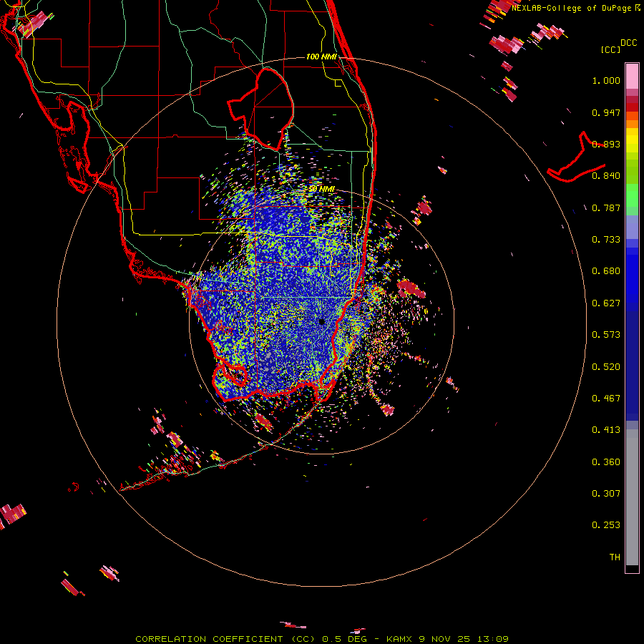Click the 100 NMI range ring label
Screen dimensions: 644x644
pyautogui.click(x=321, y=57)
